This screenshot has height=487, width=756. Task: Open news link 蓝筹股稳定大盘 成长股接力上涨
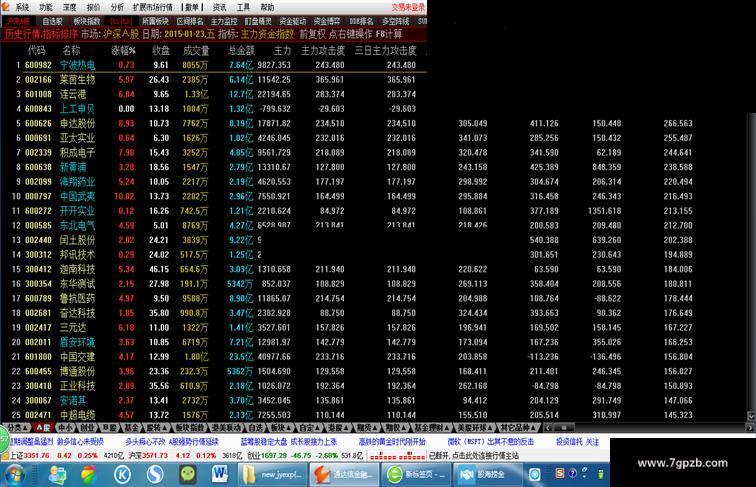point(289,442)
